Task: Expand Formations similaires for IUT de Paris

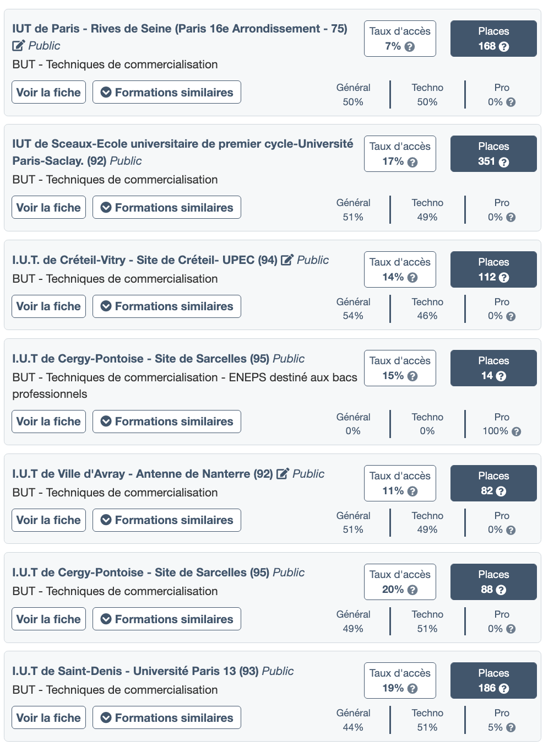Action: click(167, 93)
